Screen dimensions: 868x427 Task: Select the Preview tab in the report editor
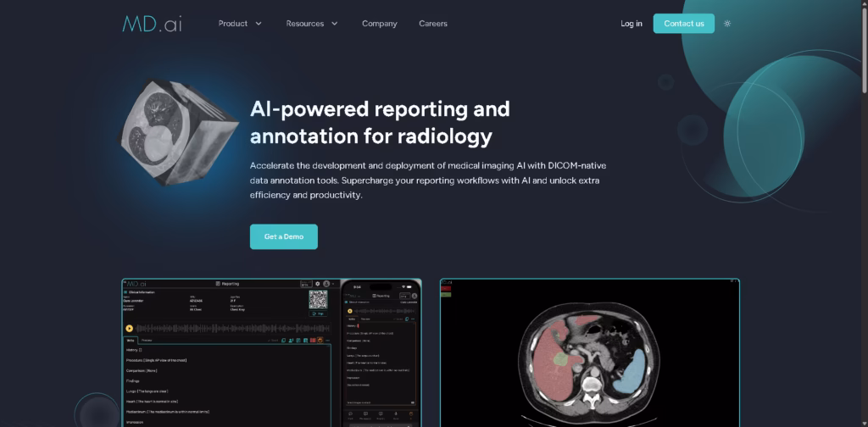[x=147, y=341]
